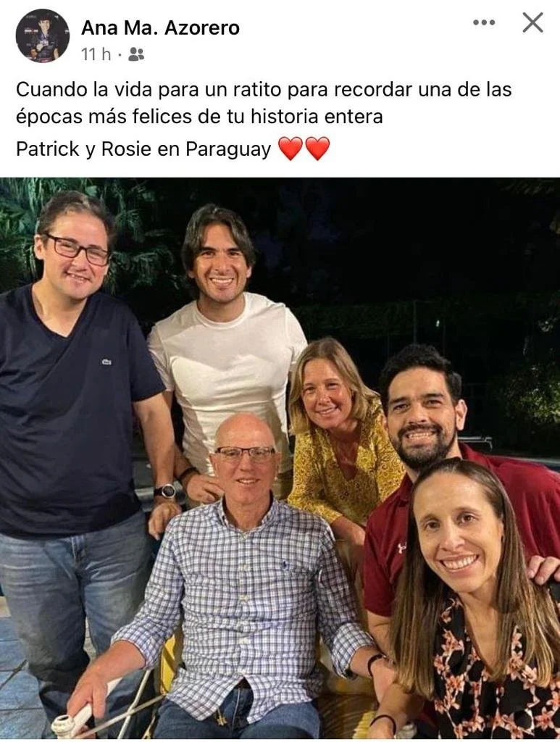Select the "Cuando la vida para un ratito" text line
Screen dimensions: 560x742
point(264,89)
